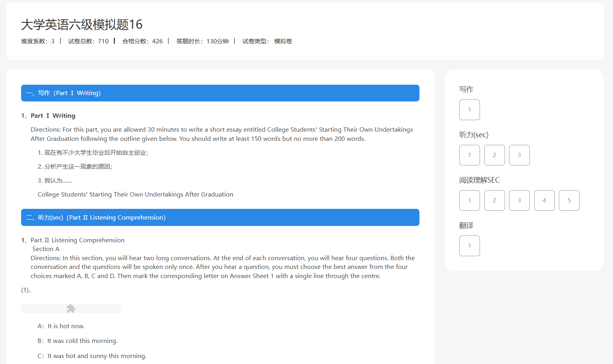
Task: Click the Part I Writing section header
Action: pyautogui.click(x=220, y=93)
